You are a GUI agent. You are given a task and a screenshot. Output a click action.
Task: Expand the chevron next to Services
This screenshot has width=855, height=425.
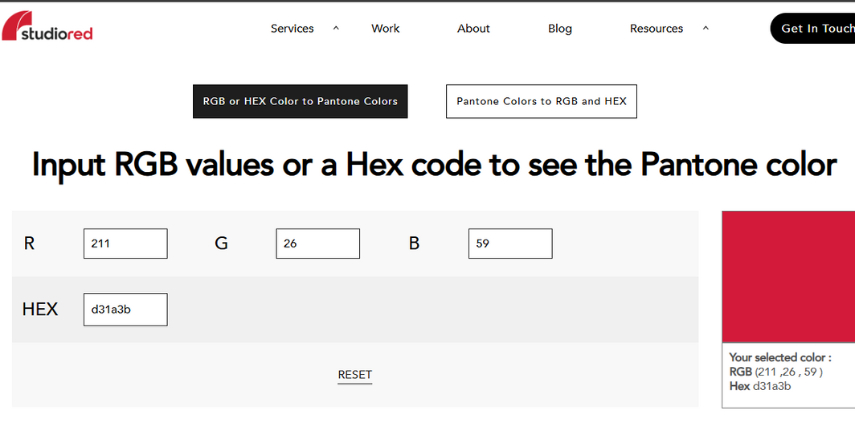(x=336, y=29)
